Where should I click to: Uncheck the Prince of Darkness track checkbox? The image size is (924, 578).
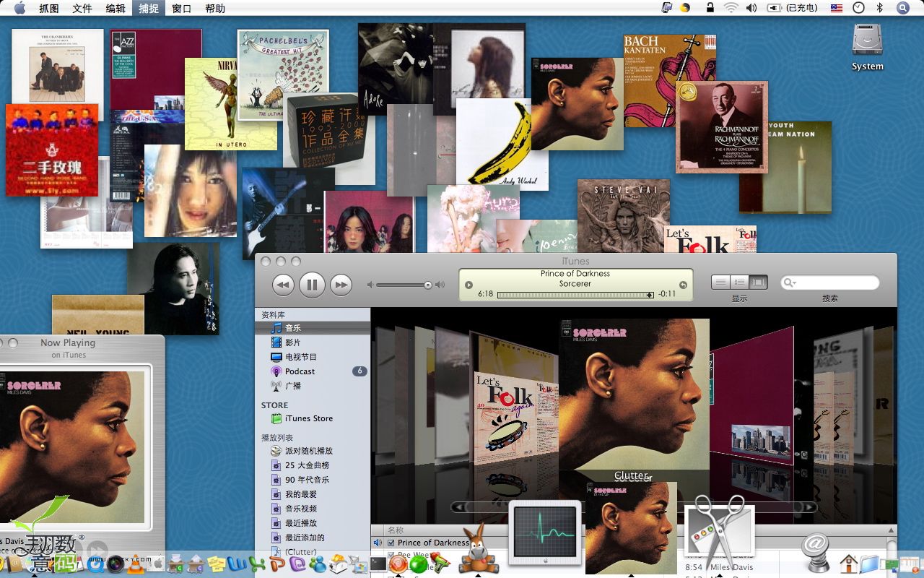[391, 543]
